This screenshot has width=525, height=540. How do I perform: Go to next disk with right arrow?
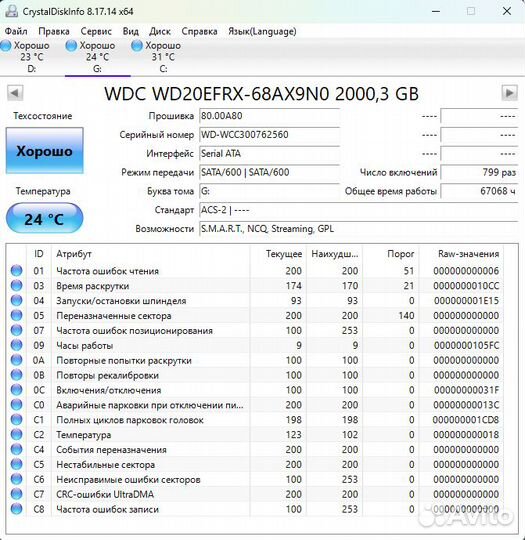[x=509, y=93]
